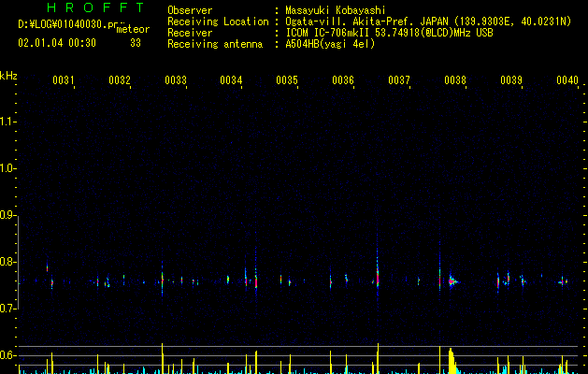Click the kHz axis unit label
Screen dimensions: 588x374
tap(8, 76)
